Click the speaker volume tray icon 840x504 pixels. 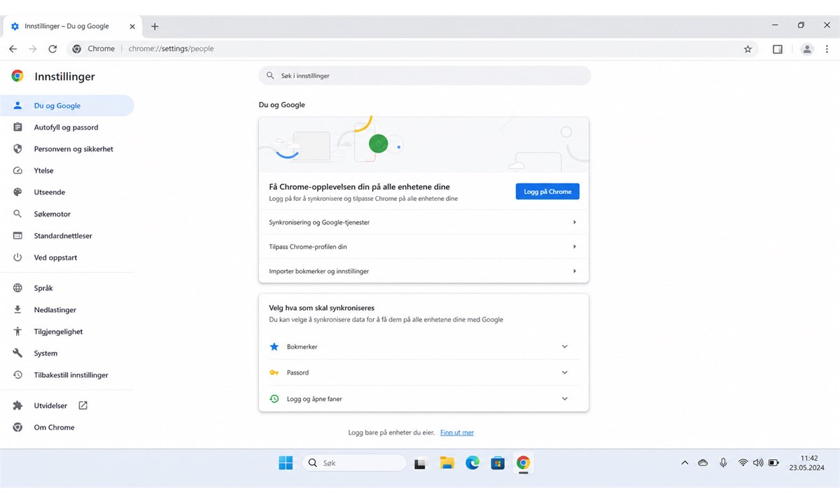[758, 463]
